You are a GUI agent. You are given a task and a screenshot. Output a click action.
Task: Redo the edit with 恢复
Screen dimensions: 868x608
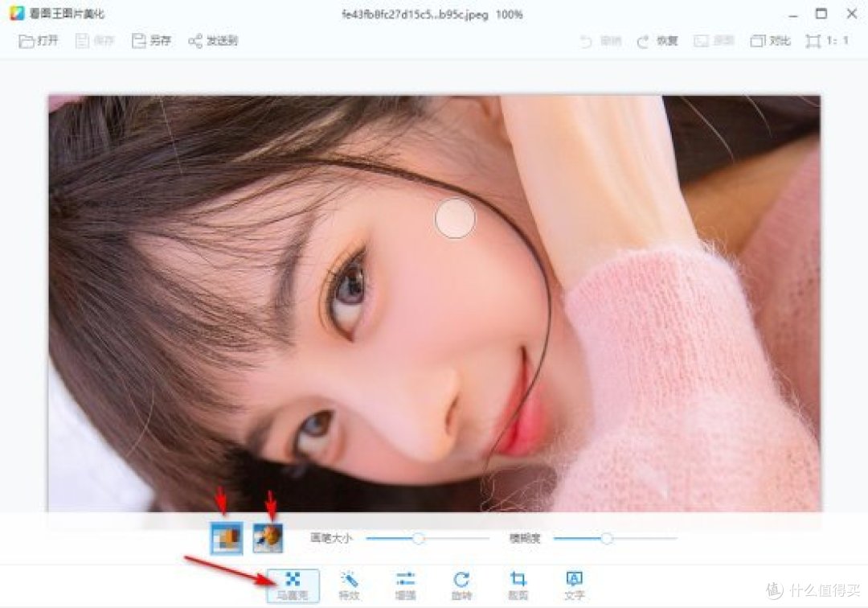[657, 41]
